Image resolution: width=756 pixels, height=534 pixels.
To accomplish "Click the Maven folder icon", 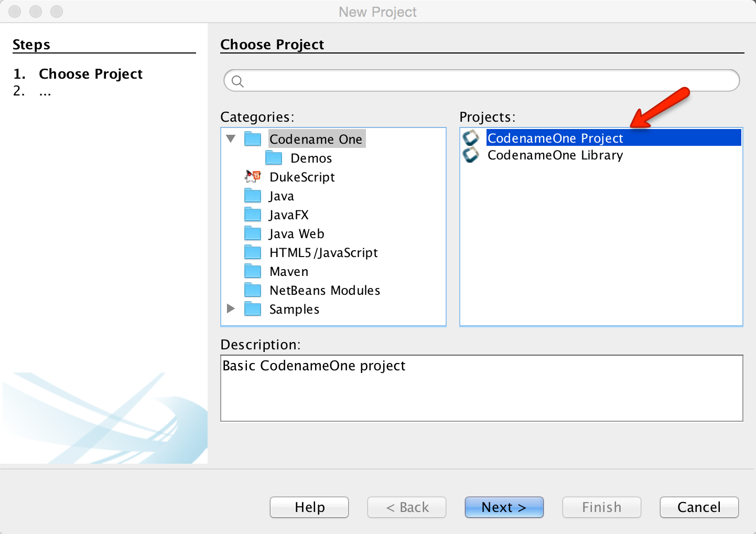I will point(253,271).
